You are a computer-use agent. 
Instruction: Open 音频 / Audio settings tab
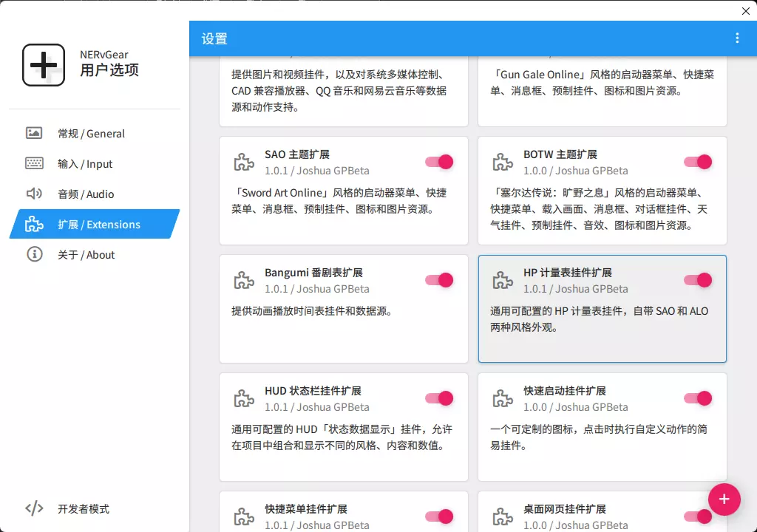[x=95, y=194]
